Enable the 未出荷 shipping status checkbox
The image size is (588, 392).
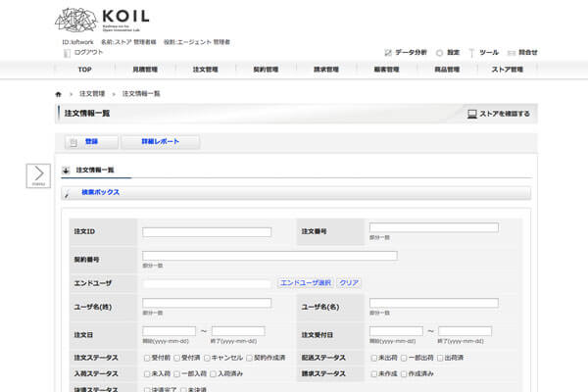pos(373,358)
